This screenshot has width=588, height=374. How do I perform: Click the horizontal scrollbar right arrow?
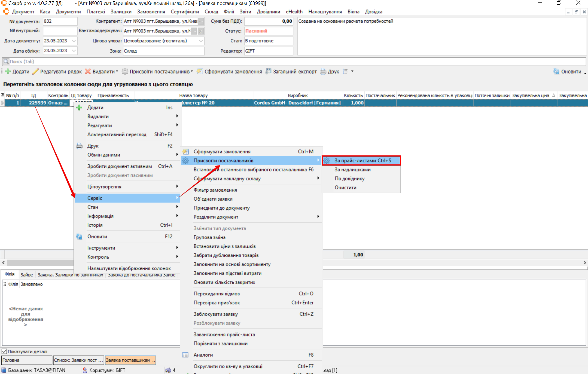[585, 263]
